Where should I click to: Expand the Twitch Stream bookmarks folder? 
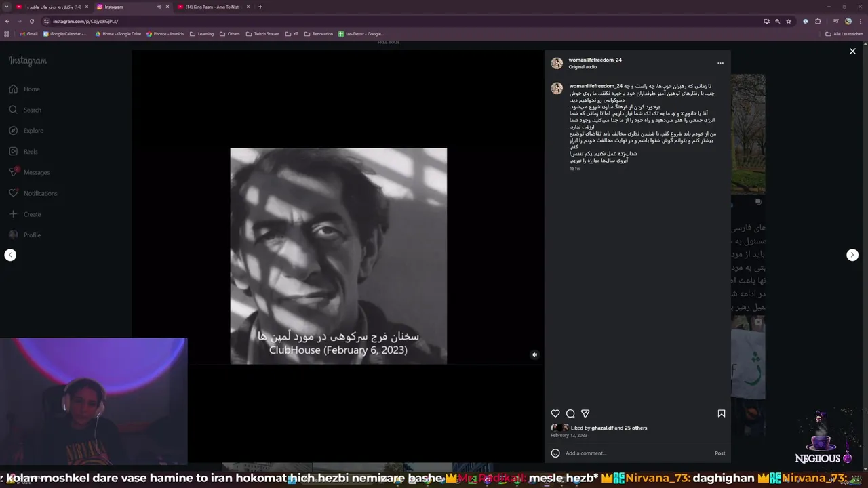click(x=263, y=33)
